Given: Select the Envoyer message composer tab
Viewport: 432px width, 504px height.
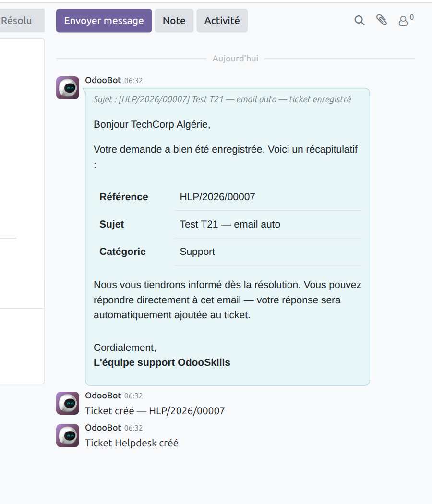Looking at the screenshot, I should pos(104,20).
